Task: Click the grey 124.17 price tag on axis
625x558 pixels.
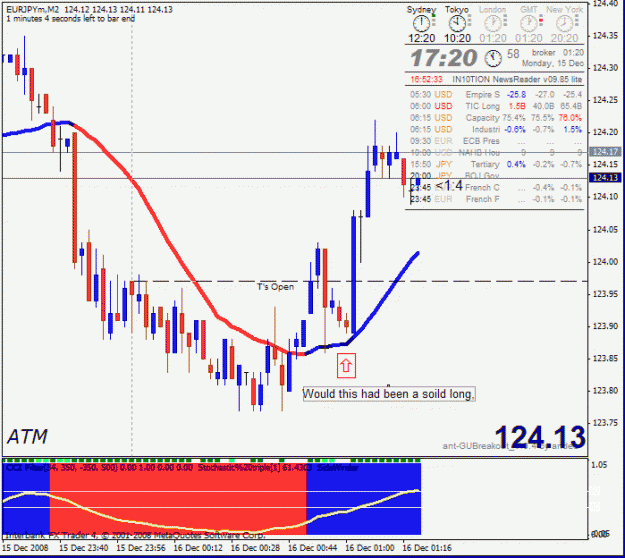Action: click(604, 152)
